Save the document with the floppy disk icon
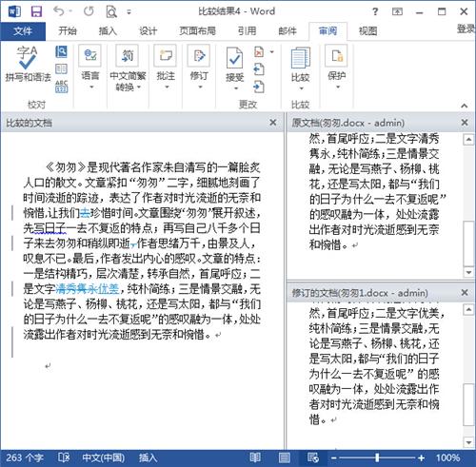The height and width of the screenshot is (467, 476). pos(36,11)
